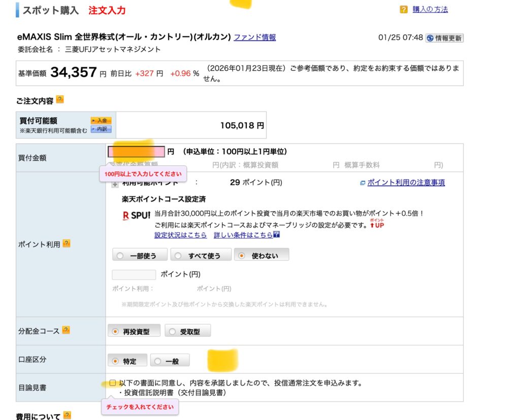Select the すべて使う points option
520x420 pixels.
(201, 255)
